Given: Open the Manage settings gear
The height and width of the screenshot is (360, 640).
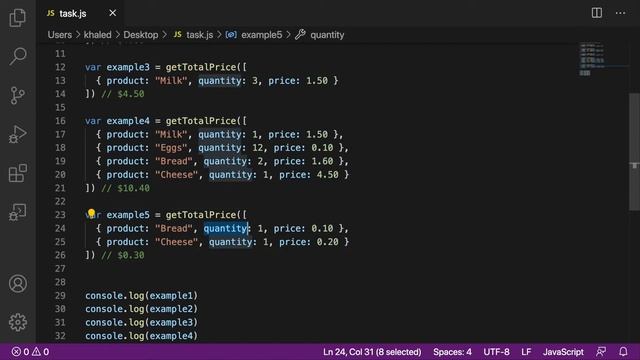Looking at the screenshot, I should (18, 322).
